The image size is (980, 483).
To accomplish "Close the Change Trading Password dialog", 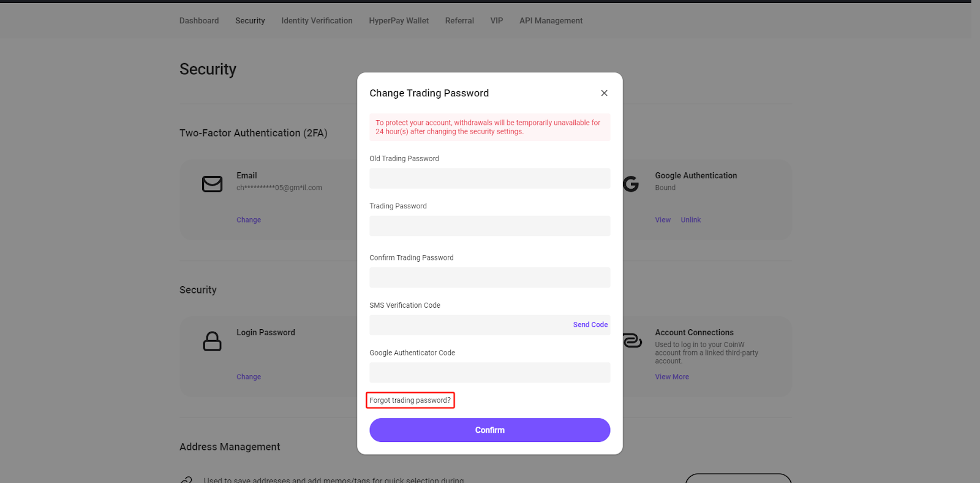I will pyautogui.click(x=604, y=93).
